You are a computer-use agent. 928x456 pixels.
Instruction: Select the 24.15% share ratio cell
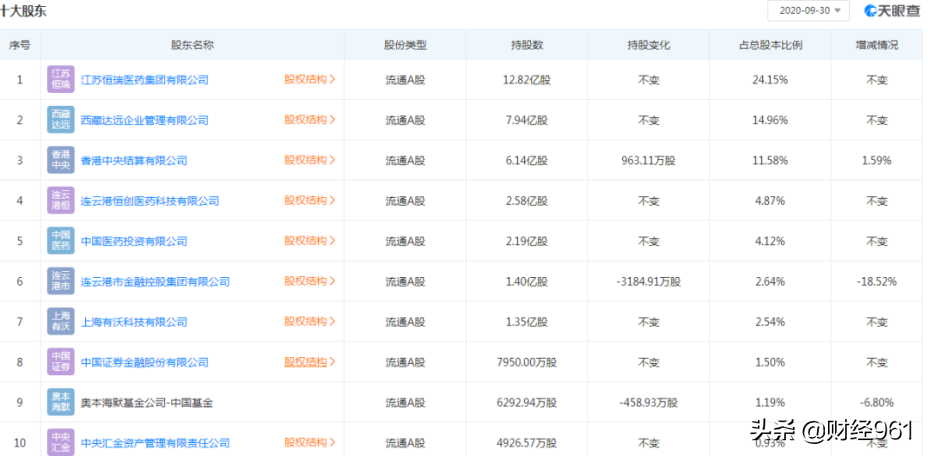point(771,80)
